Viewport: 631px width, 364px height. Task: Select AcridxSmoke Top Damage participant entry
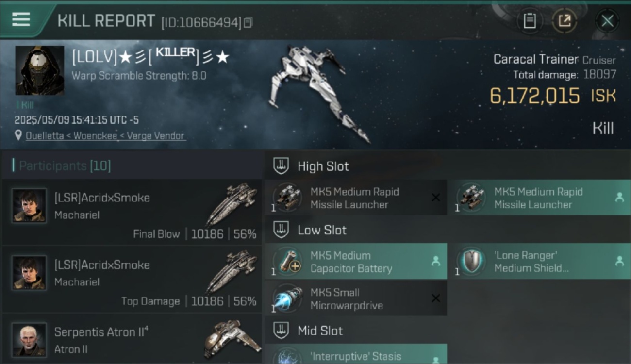(x=132, y=279)
